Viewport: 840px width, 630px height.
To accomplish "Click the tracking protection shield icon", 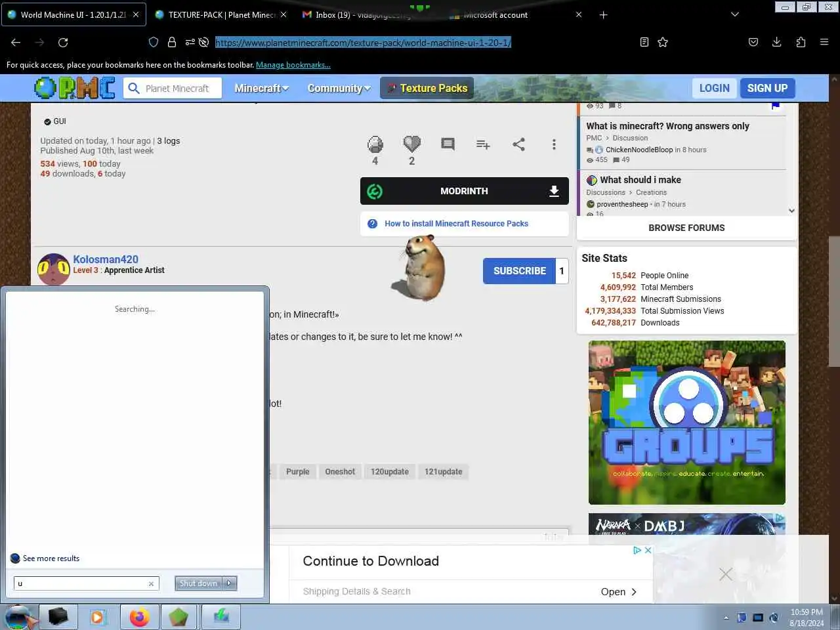I will click(x=154, y=42).
